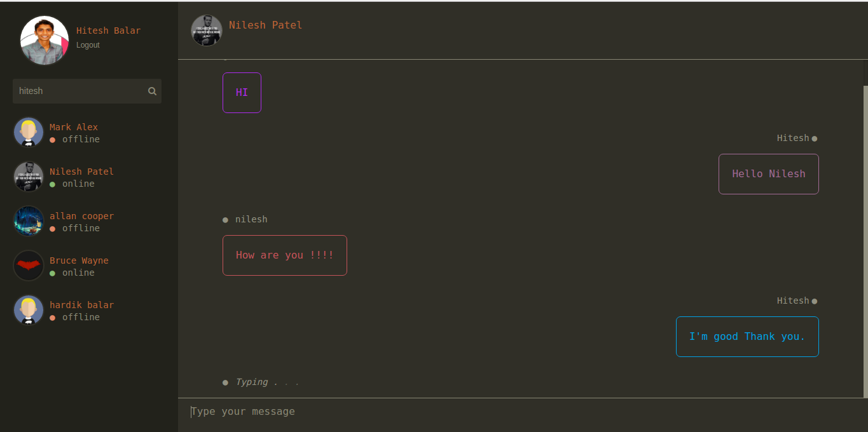Select the hardik balar contact name
868x432 pixels.
point(81,305)
